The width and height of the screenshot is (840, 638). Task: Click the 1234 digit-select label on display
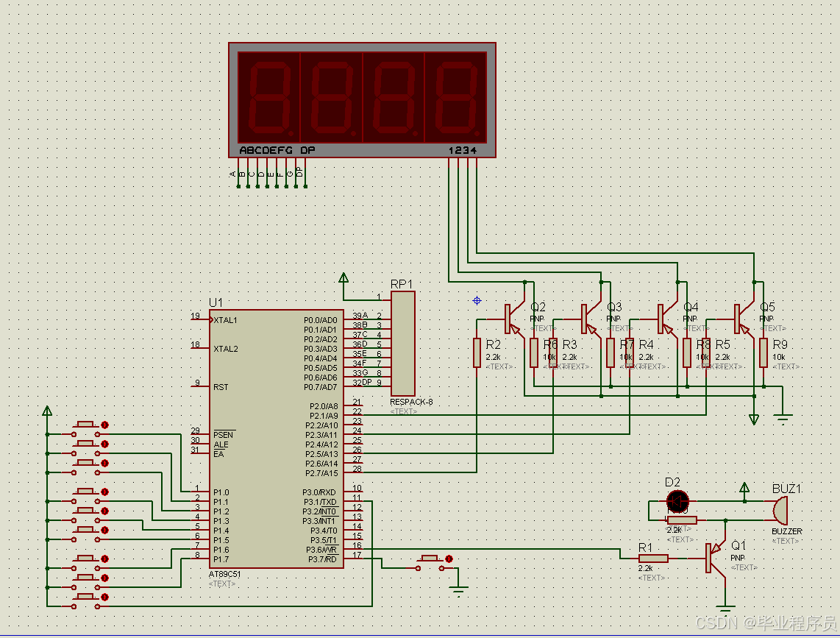[463, 150]
